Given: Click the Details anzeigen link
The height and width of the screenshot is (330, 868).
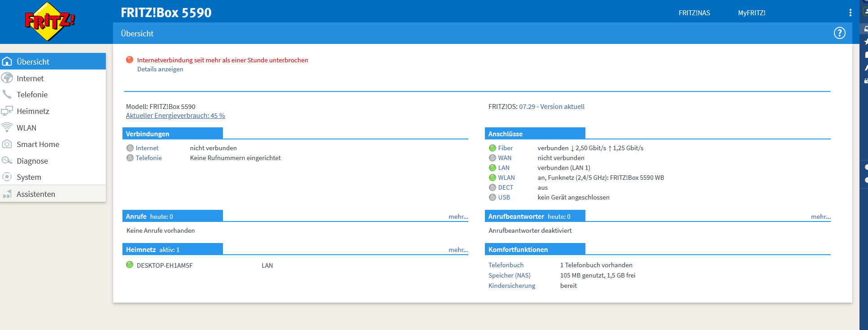Looking at the screenshot, I should coord(160,69).
